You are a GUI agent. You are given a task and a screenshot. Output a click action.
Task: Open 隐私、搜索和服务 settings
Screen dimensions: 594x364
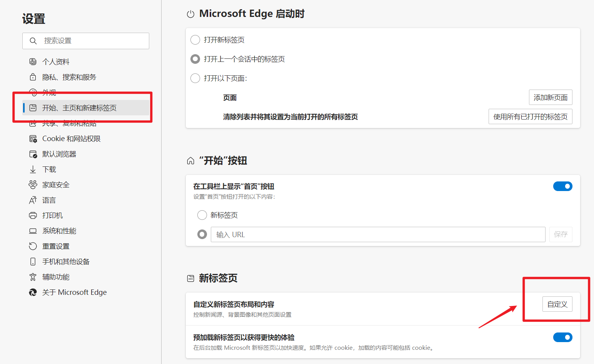point(86,77)
